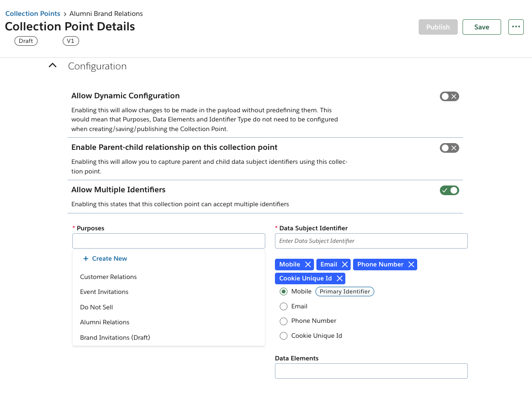The height and width of the screenshot is (398, 532).
Task: Click Create New purpose link
Action: click(109, 258)
